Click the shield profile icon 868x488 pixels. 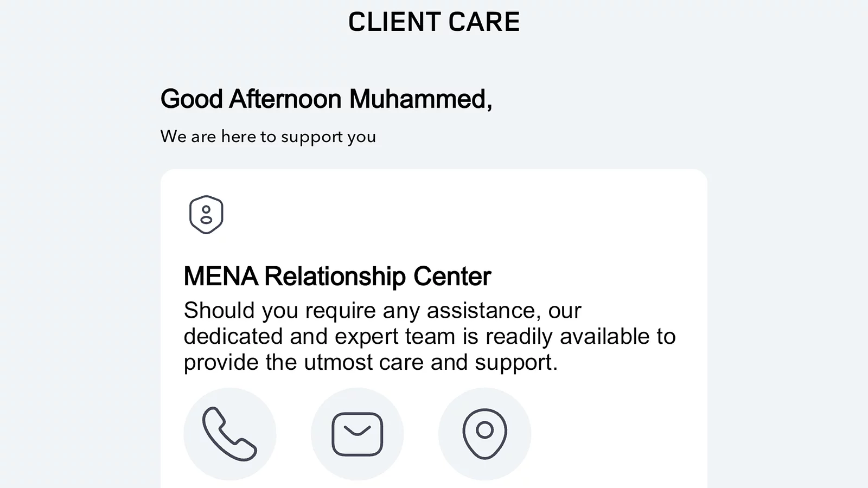[x=206, y=215]
